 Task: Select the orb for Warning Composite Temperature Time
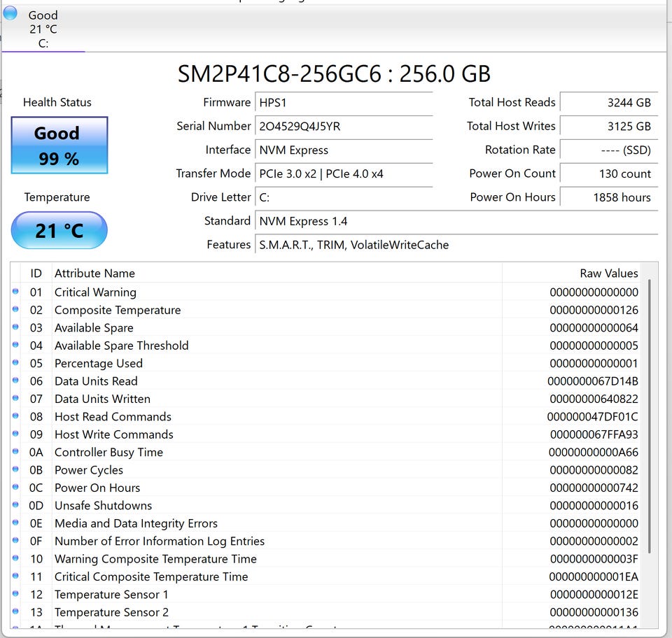point(15,558)
